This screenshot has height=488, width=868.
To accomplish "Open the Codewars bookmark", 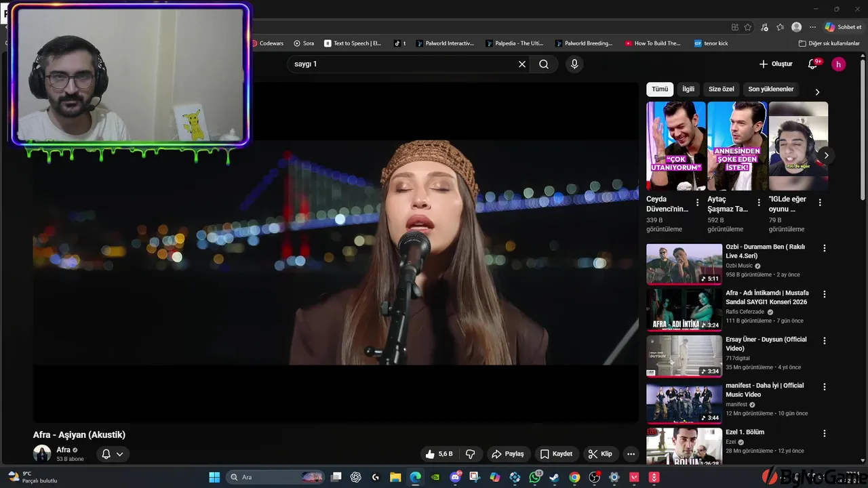I will 268,43.
